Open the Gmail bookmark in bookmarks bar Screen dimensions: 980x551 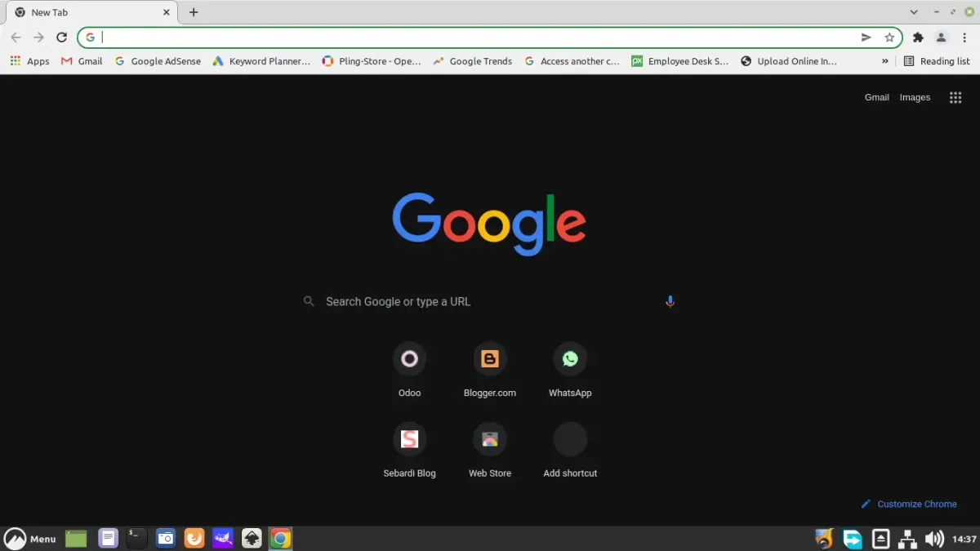(x=82, y=61)
